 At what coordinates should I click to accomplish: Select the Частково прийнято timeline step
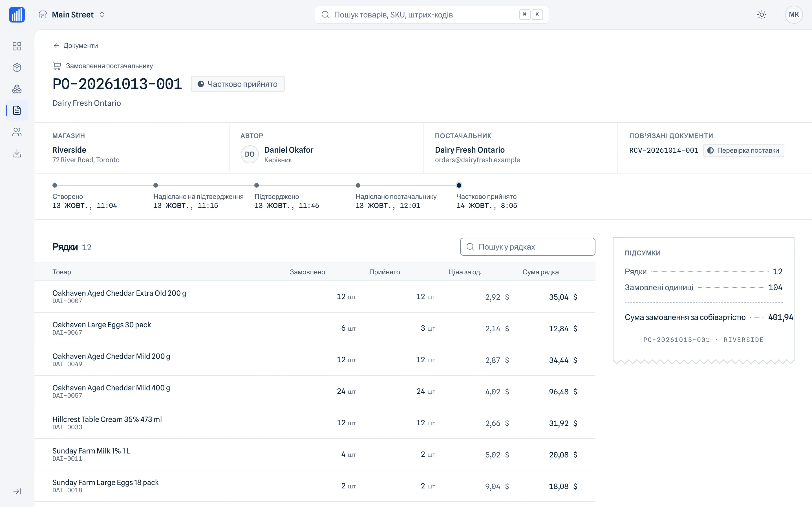[486, 197]
